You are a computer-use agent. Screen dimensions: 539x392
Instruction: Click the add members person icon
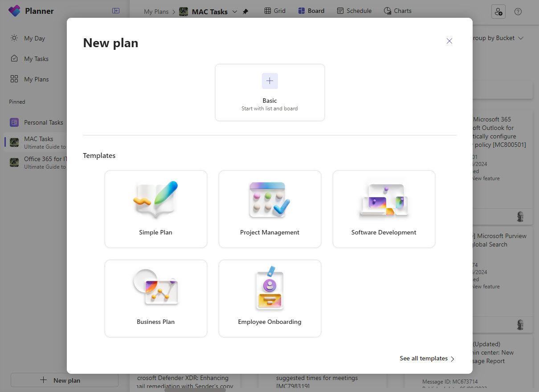click(x=498, y=12)
